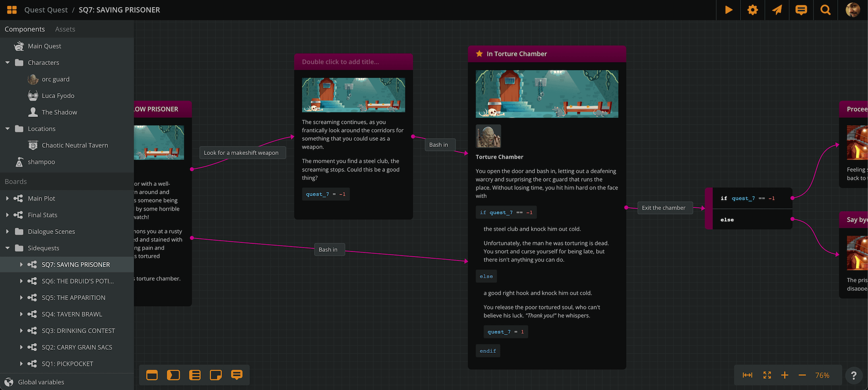Select the sticky note tool
The image size is (868, 390).
pyautogui.click(x=216, y=375)
